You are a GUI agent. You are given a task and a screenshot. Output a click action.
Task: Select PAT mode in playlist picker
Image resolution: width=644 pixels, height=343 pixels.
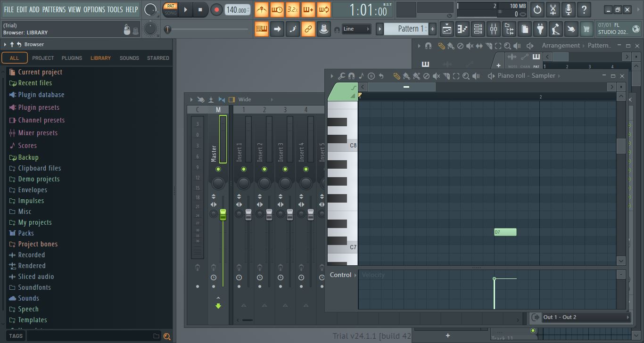click(536, 59)
